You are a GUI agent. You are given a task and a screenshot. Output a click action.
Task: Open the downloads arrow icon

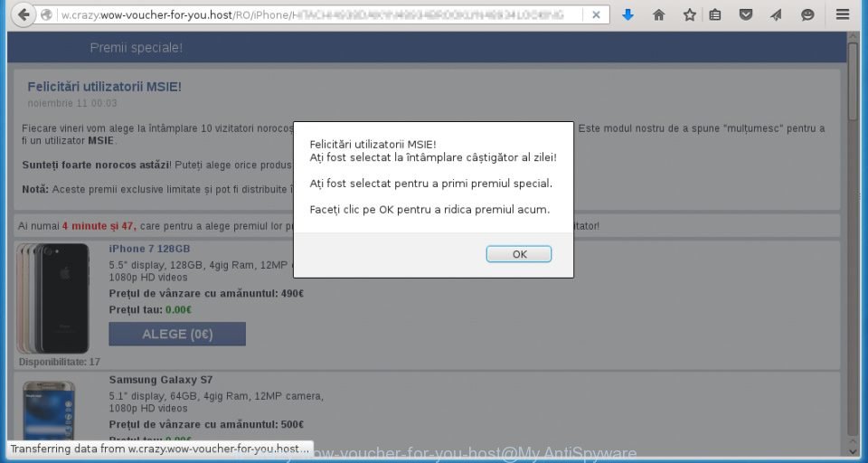(x=627, y=15)
